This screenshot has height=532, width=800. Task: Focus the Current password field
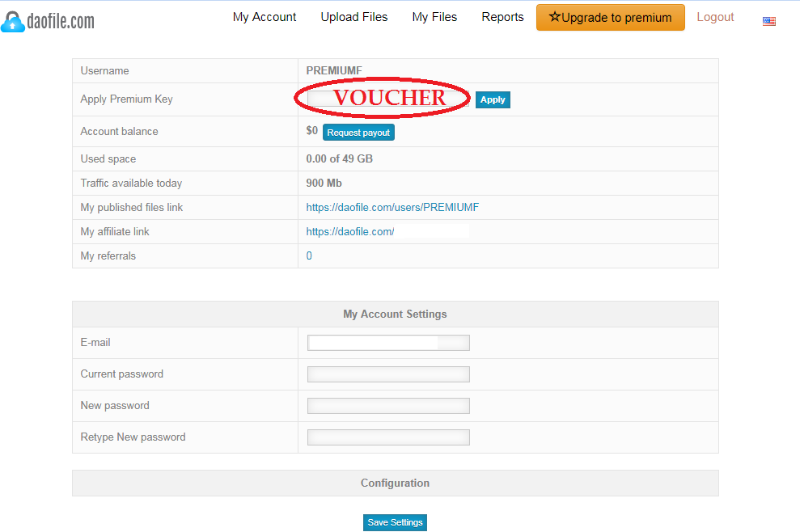[388, 374]
